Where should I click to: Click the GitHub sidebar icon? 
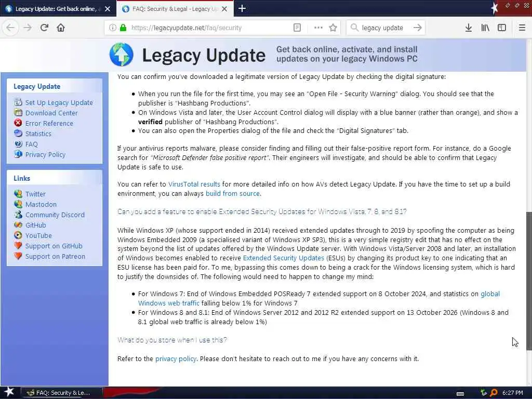coord(18,224)
